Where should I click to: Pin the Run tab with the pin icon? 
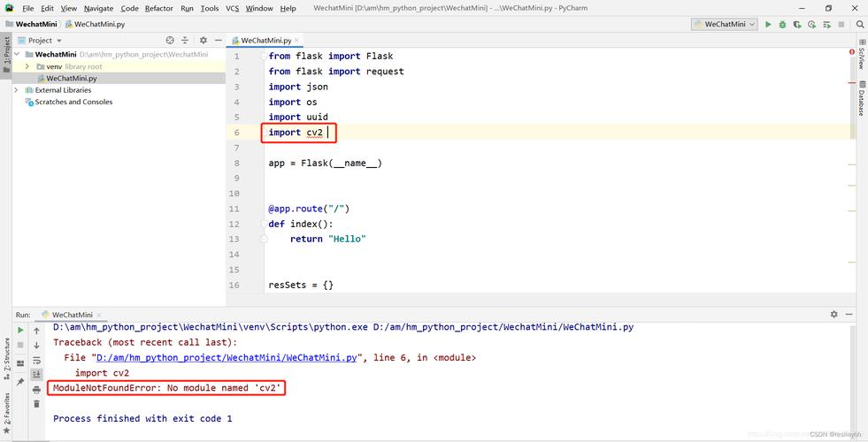tap(20, 382)
